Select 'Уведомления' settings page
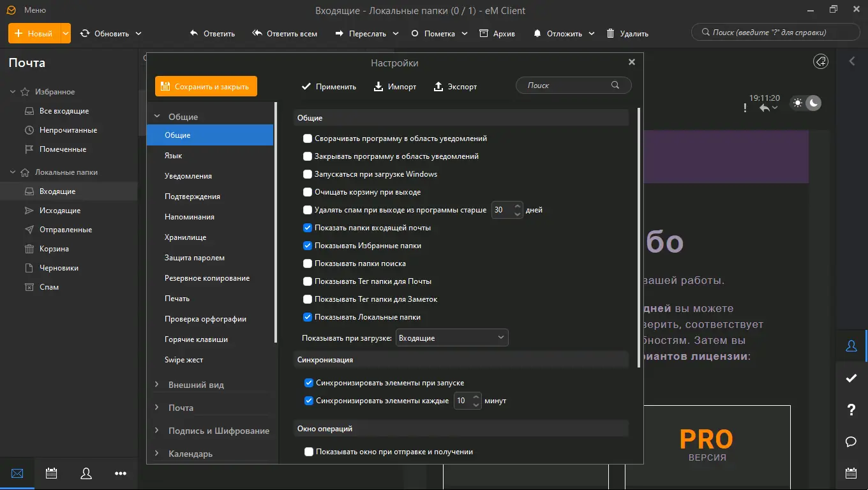Screen dimensions: 868x490 pos(210,176)
